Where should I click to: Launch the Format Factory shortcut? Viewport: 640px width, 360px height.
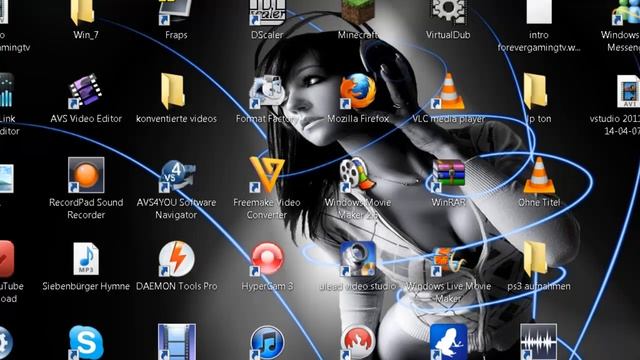point(267,91)
